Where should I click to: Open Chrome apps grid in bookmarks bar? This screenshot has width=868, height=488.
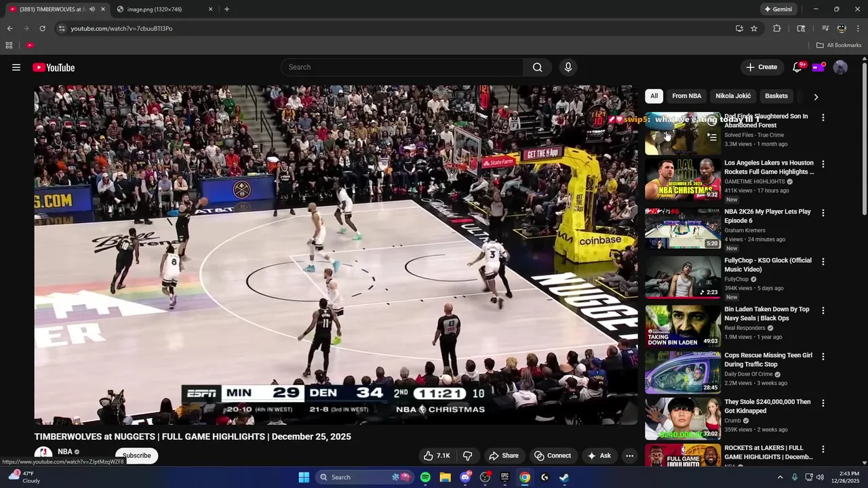[9, 45]
